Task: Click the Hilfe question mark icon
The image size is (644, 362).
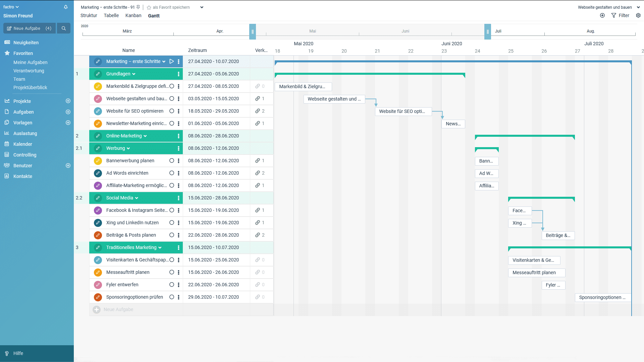Action: [x=7, y=354]
